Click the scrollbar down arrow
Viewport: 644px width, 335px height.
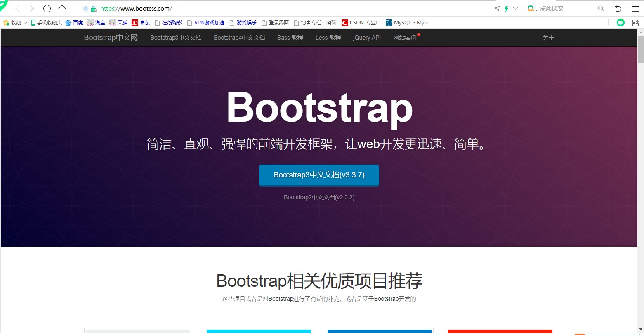click(641, 329)
